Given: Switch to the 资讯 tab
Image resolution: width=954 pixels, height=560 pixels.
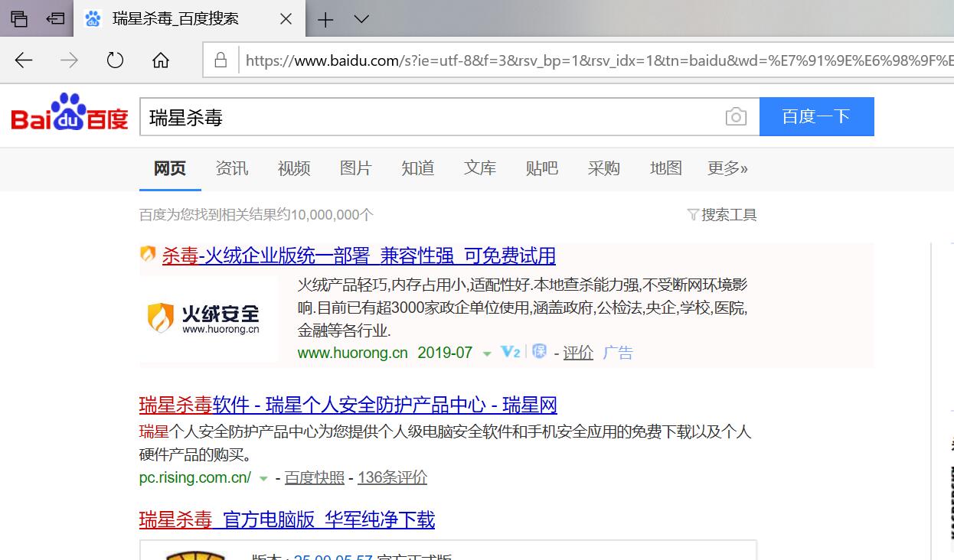Looking at the screenshot, I should pos(232,168).
